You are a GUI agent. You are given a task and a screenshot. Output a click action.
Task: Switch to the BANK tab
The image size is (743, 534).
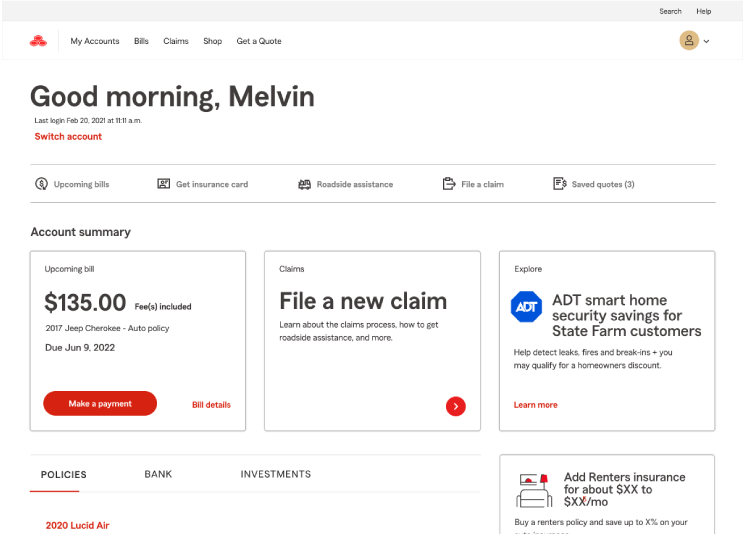pyautogui.click(x=158, y=474)
